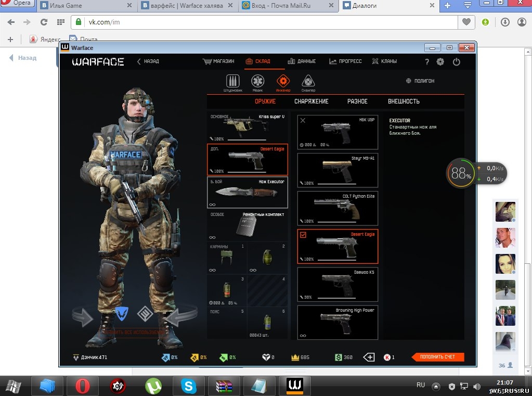Open the КЛАНЫ menu
532x396 pixels.
(384, 61)
